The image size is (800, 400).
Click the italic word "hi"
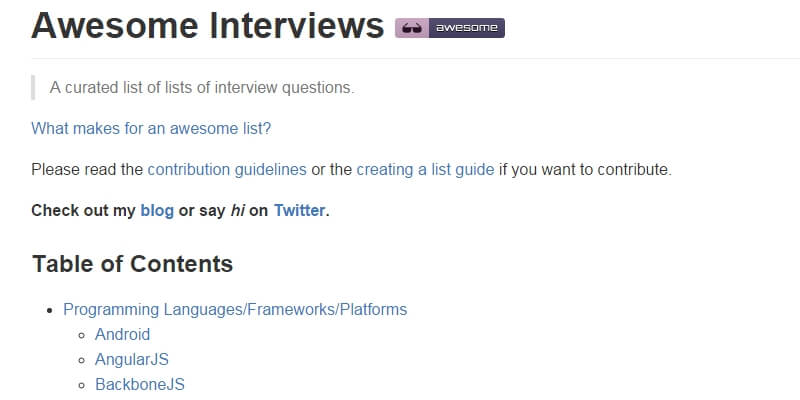point(238,210)
